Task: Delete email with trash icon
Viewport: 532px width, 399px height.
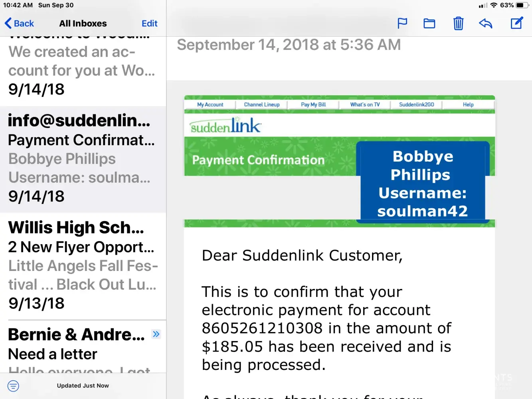Action: point(458,24)
